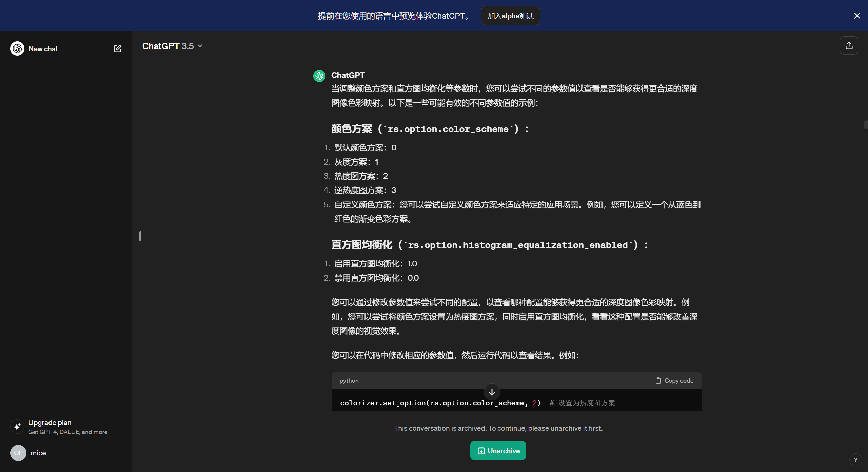This screenshot has width=868, height=472.
Task: Dismiss the language preview banner
Action: tap(857, 16)
